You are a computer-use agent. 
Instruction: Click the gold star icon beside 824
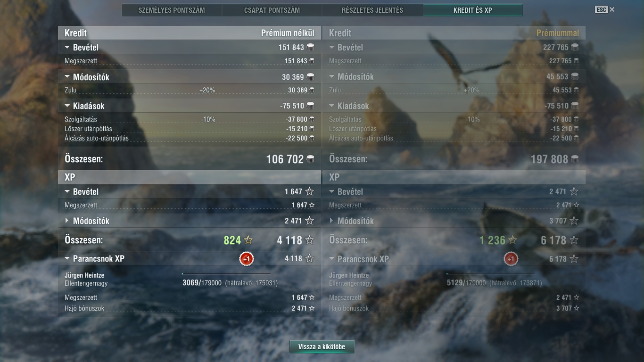248,240
